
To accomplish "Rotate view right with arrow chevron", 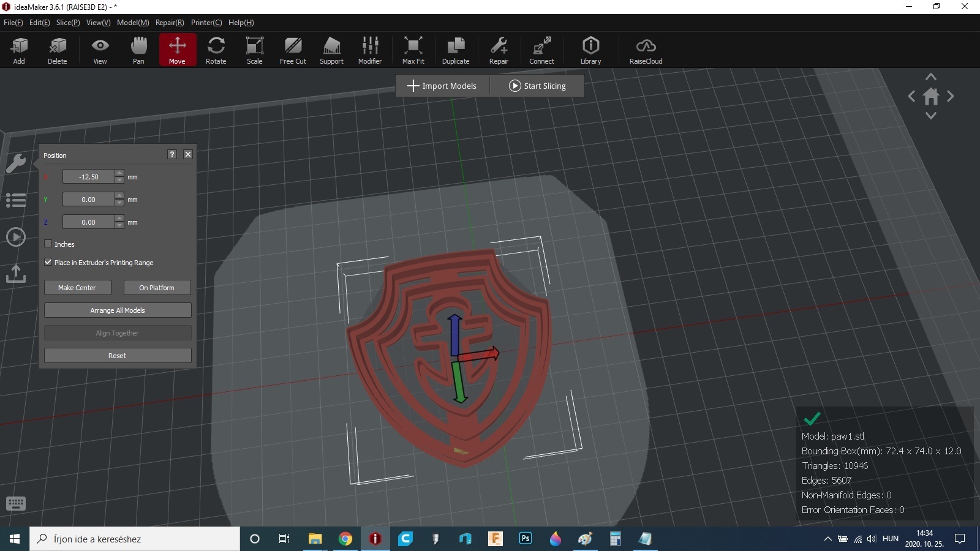I will 951,96.
